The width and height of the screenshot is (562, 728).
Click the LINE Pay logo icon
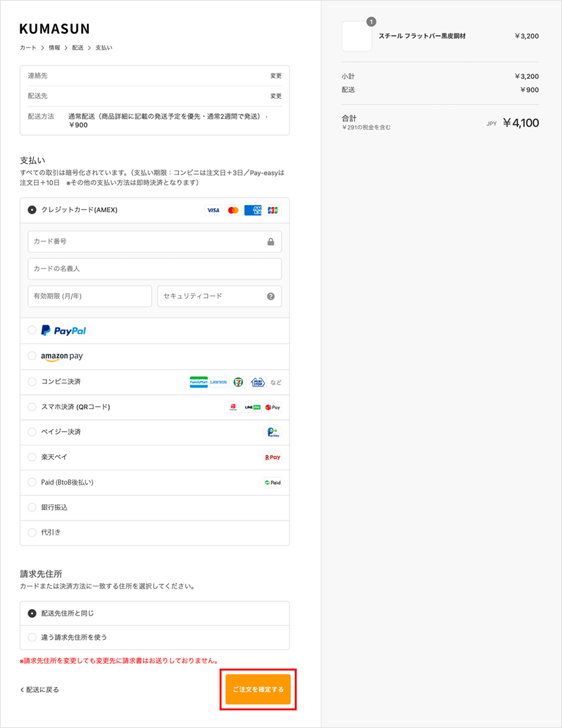252,407
